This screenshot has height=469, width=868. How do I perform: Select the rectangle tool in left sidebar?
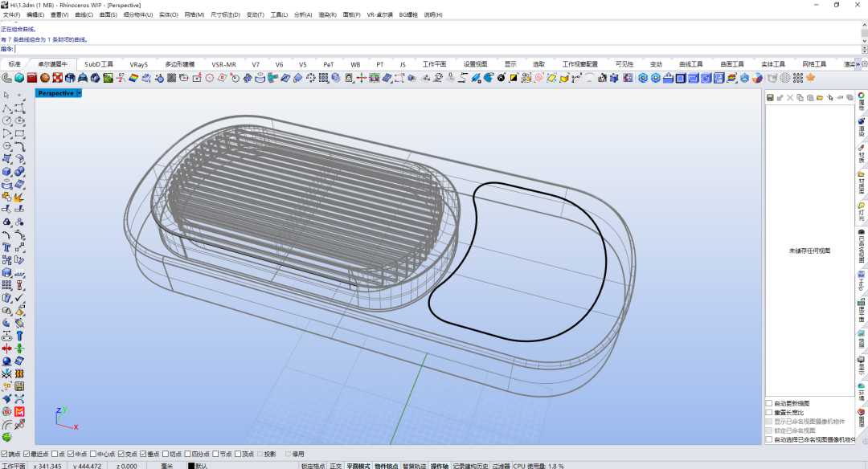[x=19, y=133]
